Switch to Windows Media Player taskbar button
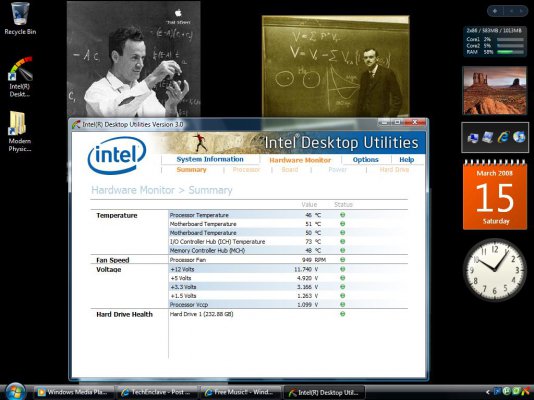Viewport: 534px width, 400px height. pyautogui.click(x=75, y=392)
